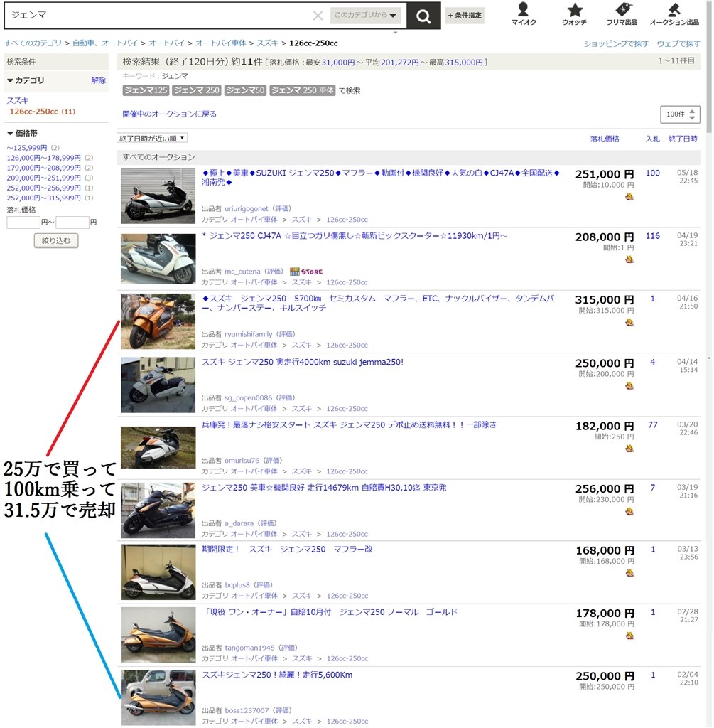Select ジェンマ125 suggestion tag
This screenshot has height=728, width=714.
(x=146, y=90)
